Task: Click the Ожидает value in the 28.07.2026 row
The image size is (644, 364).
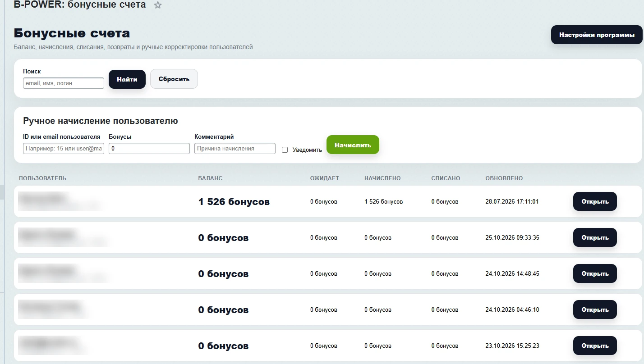Action: click(324, 202)
